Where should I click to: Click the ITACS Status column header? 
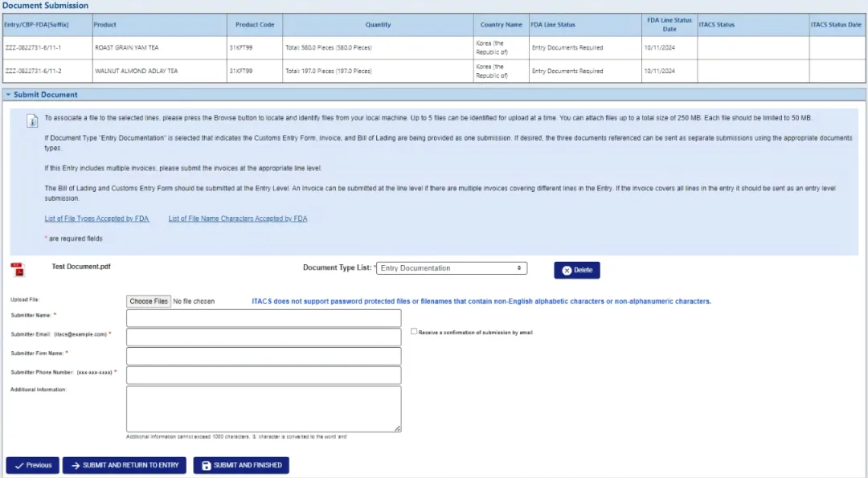(753, 25)
